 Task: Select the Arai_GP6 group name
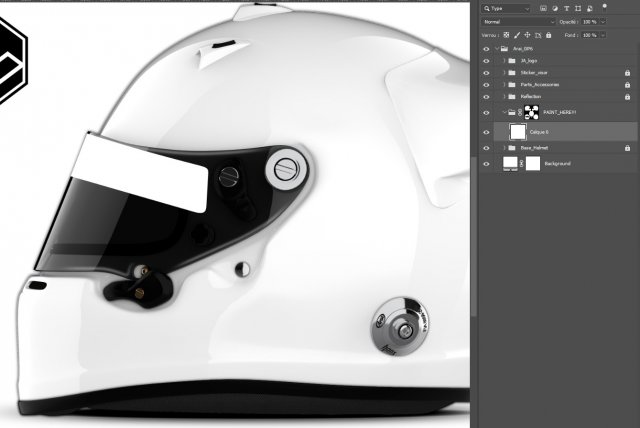tap(523, 49)
